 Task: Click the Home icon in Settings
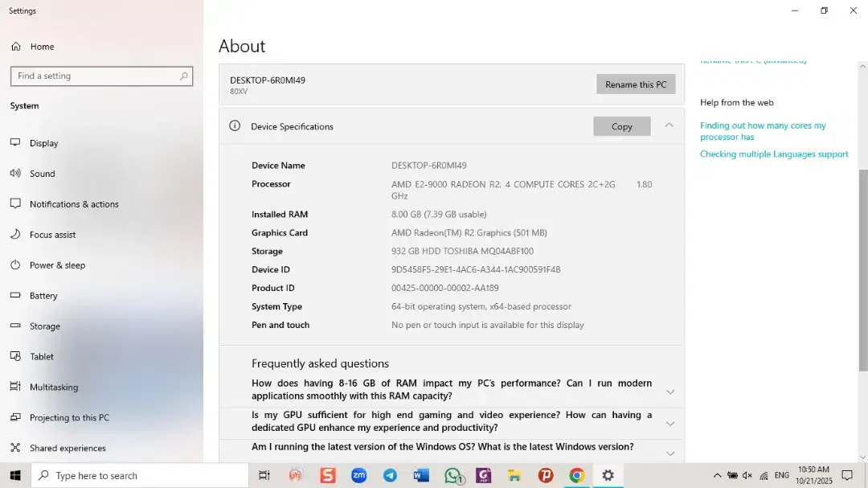click(x=16, y=47)
